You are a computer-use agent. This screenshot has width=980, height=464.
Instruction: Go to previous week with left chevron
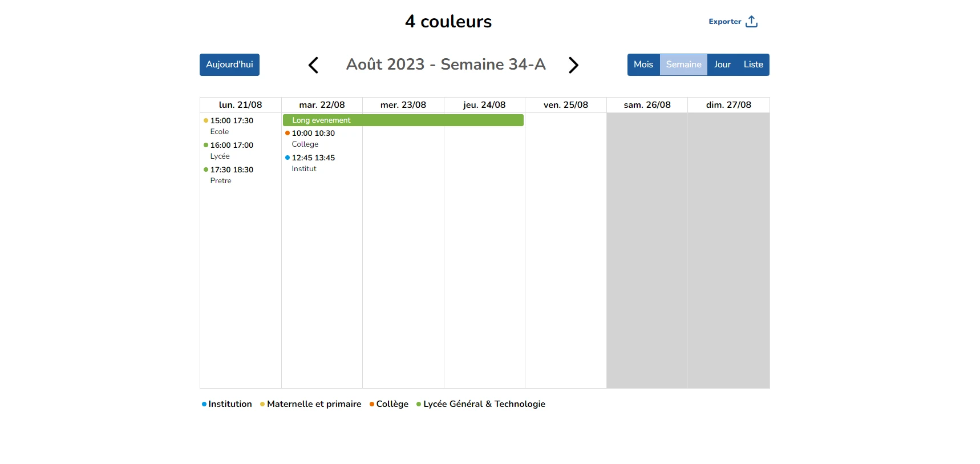313,65
